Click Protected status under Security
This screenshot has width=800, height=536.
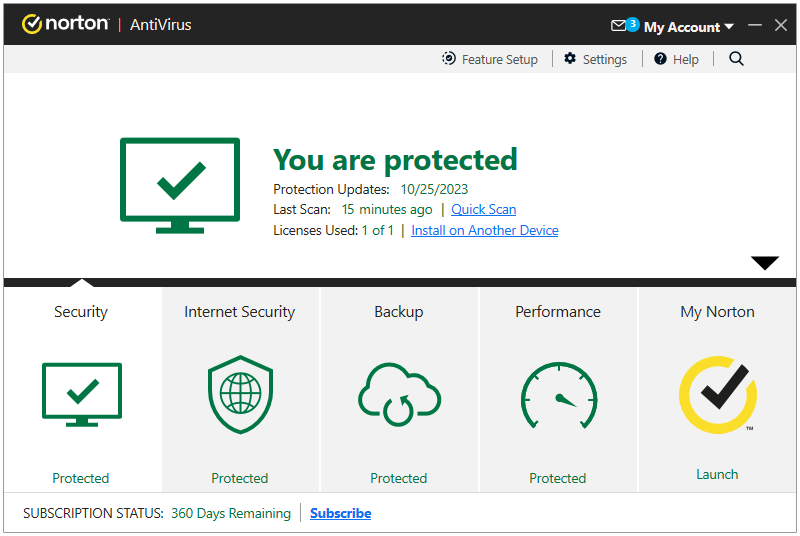coord(81,478)
